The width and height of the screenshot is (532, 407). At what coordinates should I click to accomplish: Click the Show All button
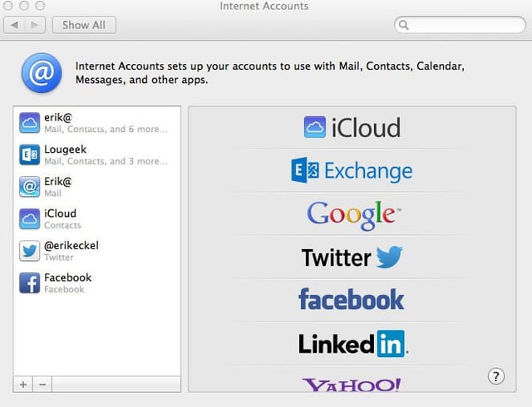[84, 25]
